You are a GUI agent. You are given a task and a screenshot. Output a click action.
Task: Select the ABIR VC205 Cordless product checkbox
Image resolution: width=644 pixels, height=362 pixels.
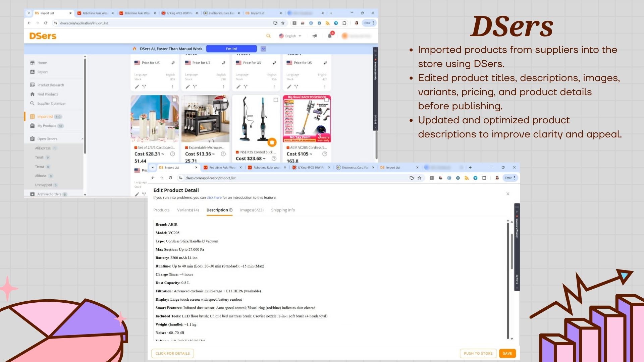[326, 100]
